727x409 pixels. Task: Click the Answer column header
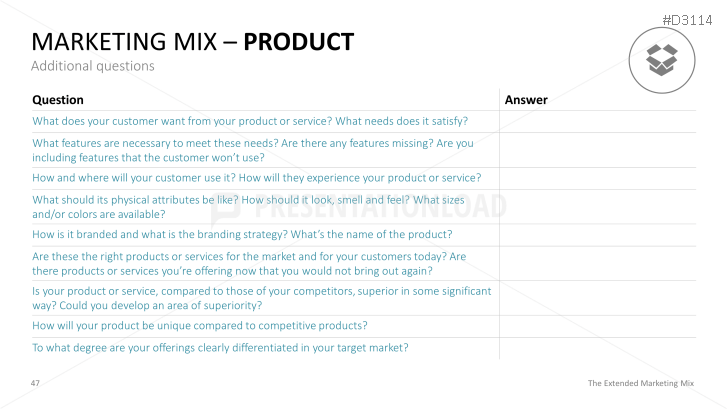(526, 100)
